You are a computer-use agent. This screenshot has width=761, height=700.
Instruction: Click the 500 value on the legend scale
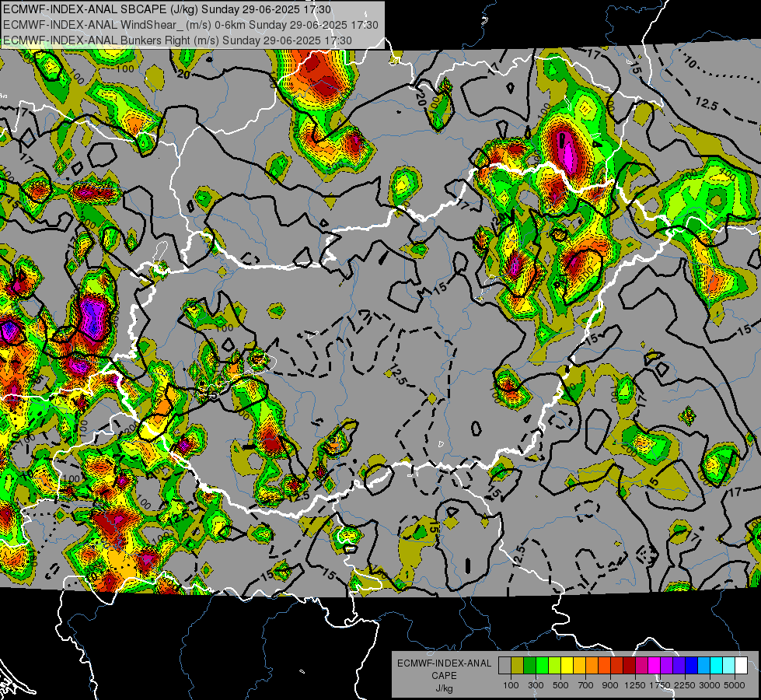[560, 685]
